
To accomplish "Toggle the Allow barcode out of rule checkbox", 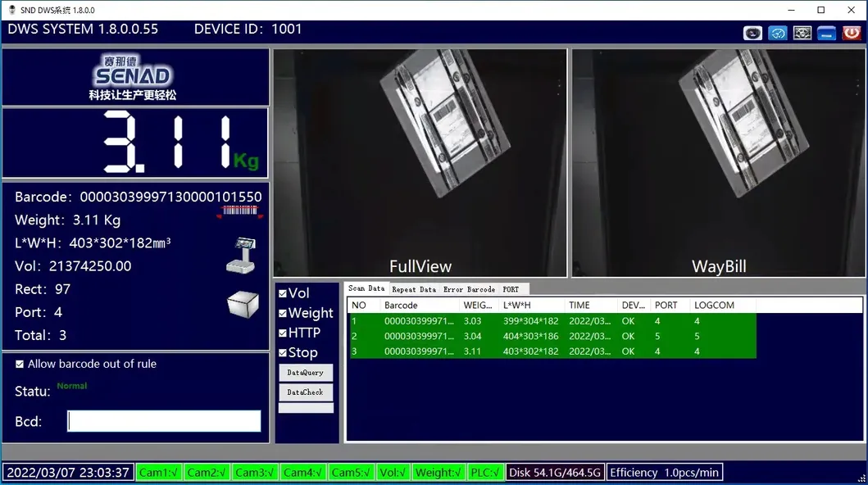I will 19,364.
